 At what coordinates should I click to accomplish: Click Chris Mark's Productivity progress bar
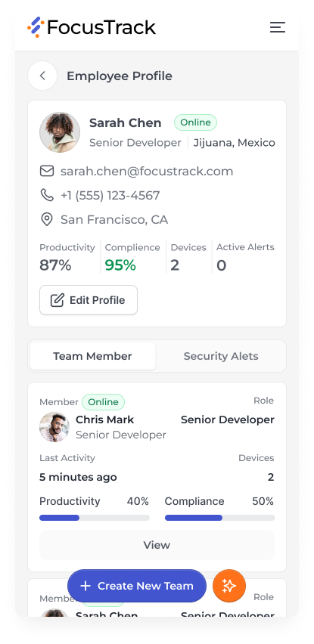point(95,518)
